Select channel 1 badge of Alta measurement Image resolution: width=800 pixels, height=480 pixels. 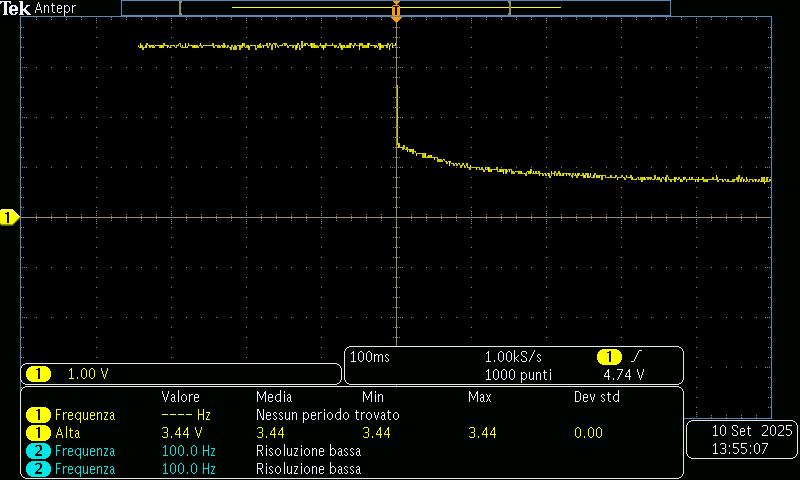(39, 433)
